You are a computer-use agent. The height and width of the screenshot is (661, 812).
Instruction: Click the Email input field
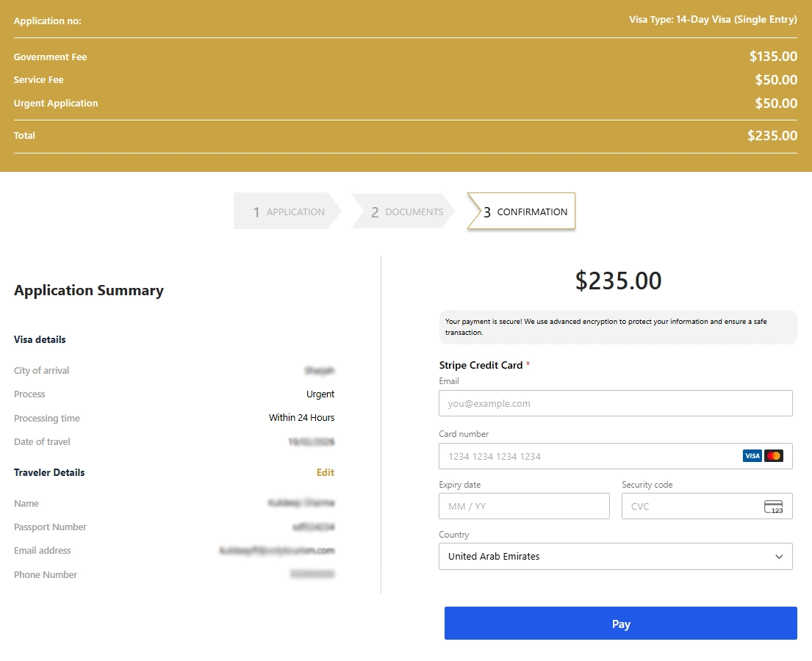(616, 402)
